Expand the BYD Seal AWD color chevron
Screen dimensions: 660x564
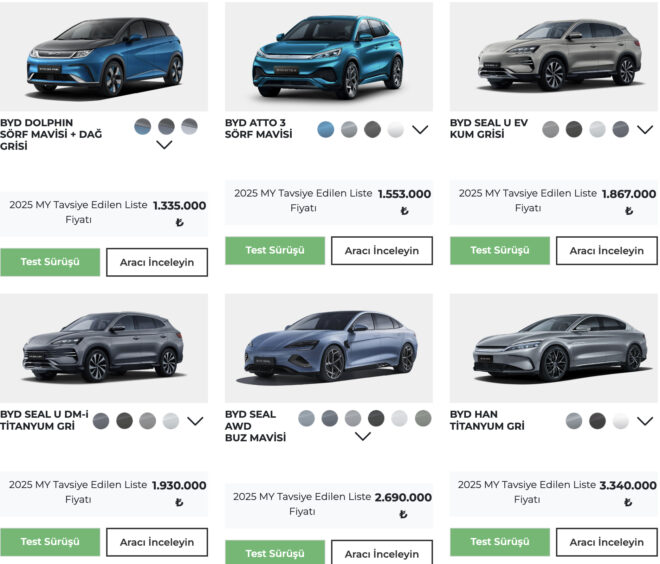(363, 436)
